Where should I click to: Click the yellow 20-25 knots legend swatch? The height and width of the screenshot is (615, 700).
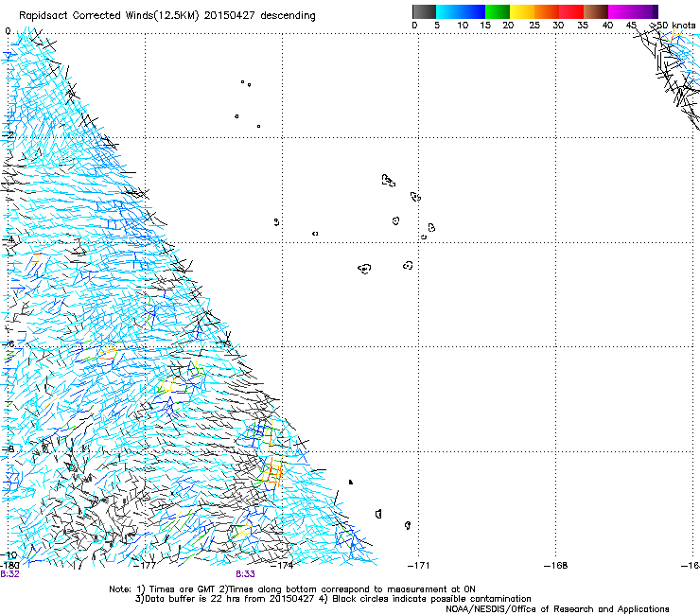[522, 11]
